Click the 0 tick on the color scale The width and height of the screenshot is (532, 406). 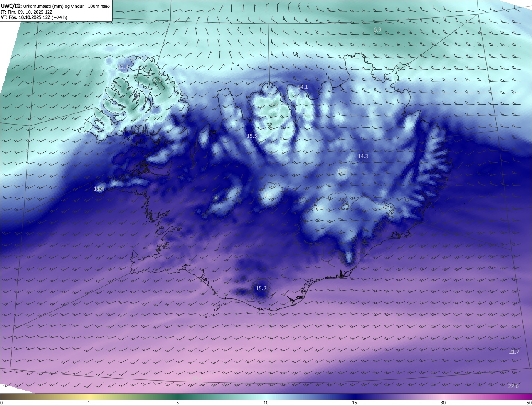tap(2, 403)
